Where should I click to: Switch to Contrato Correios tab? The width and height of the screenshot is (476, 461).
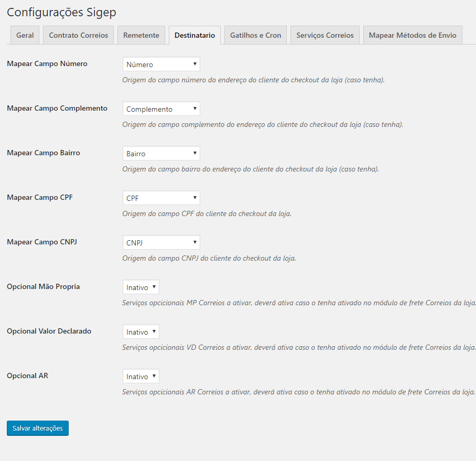pyautogui.click(x=78, y=35)
